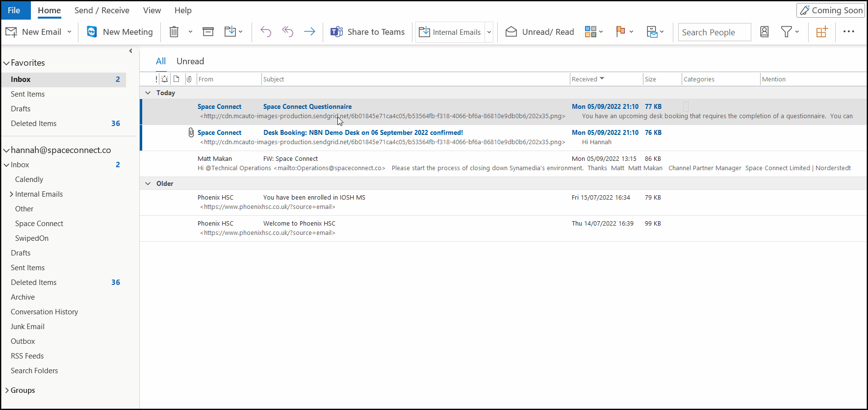This screenshot has height=410, width=868.
Task: Select the All messages filter tab
Action: [161, 61]
